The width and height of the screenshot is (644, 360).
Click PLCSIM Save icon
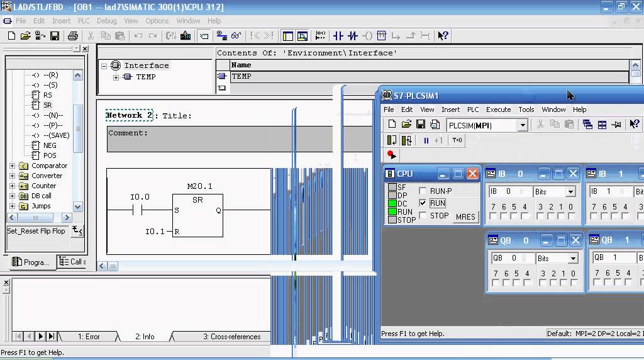click(x=421, y=124)
